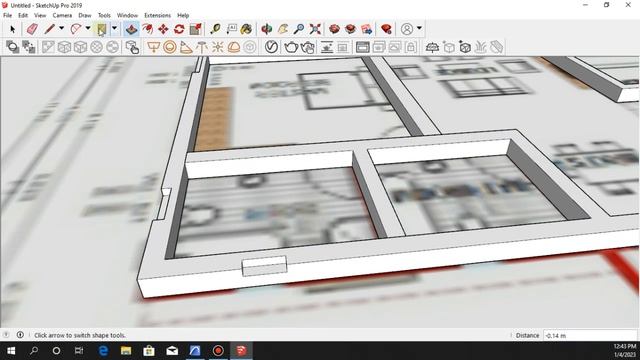Screen dimensions: 640x360
Task: Expand the Arc tool dropdown arrow
Action: click(x=88, y=29)
